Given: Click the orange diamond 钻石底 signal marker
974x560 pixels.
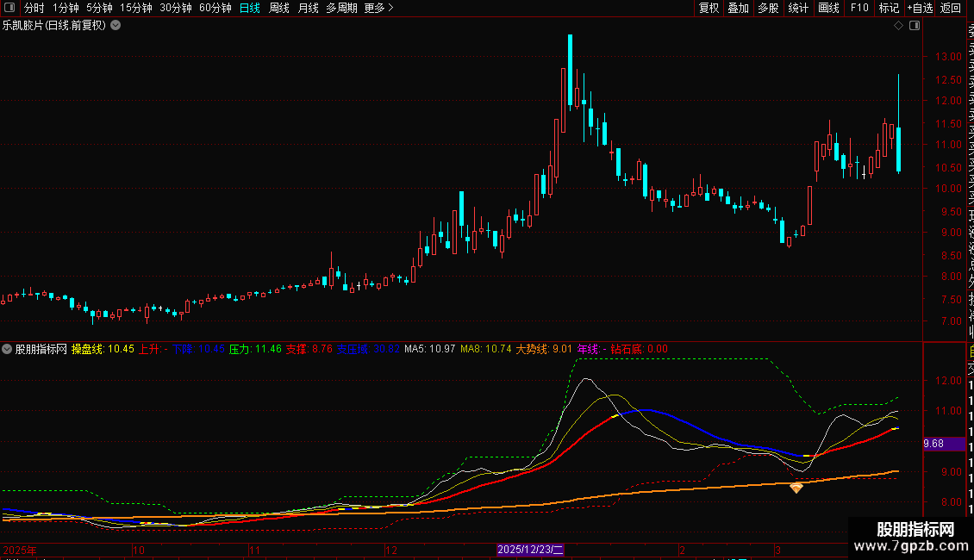Looking at the screenshot, I should (796, 488).
